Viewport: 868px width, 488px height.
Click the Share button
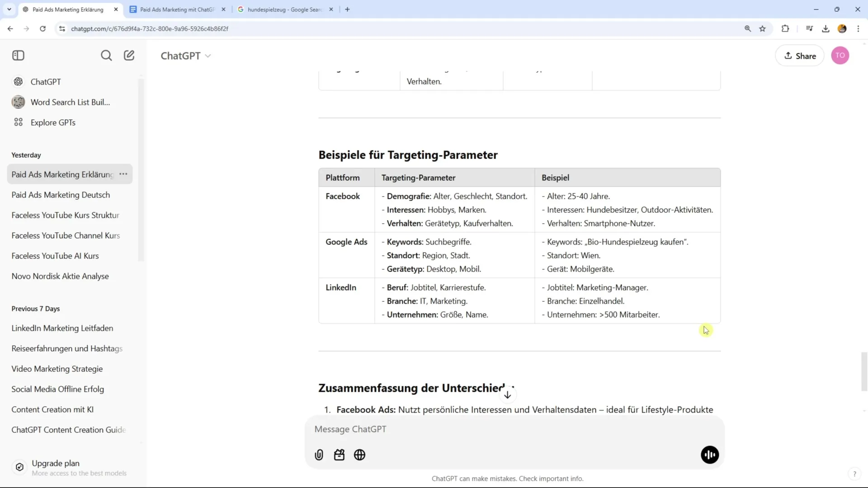coord(800,56)
